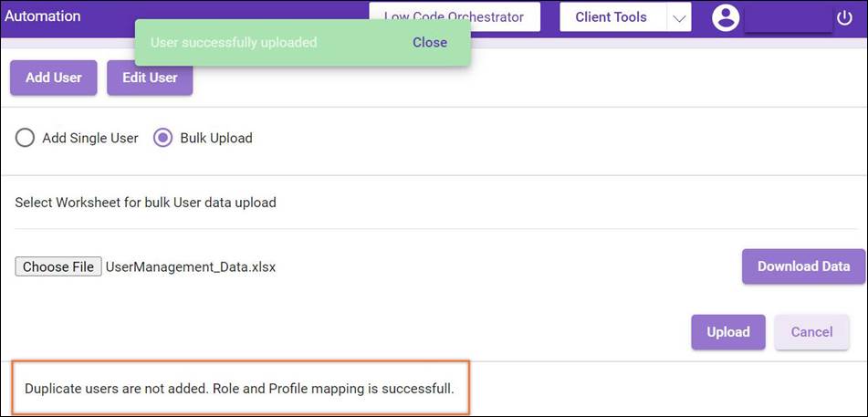868x417 pixels.
Task: Click the Automation header title
Action: 43,16
